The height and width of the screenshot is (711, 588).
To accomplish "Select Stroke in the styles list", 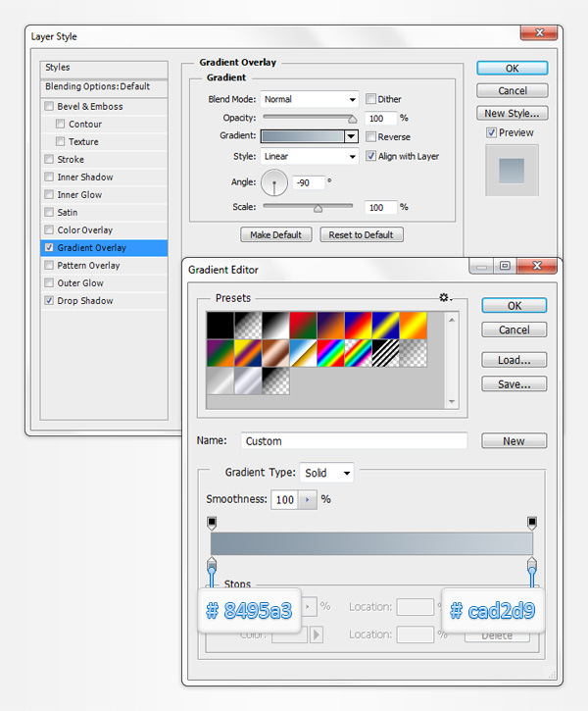I will tap(71, 160).
